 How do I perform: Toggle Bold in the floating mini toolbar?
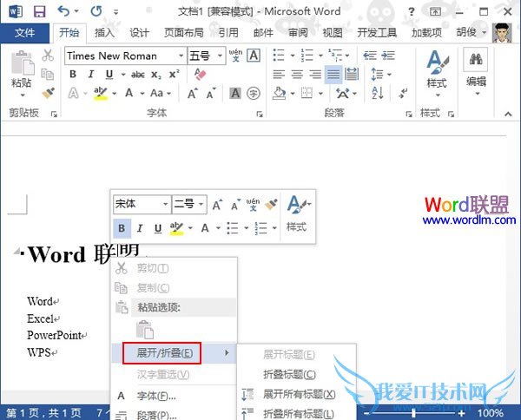[122, 228]
